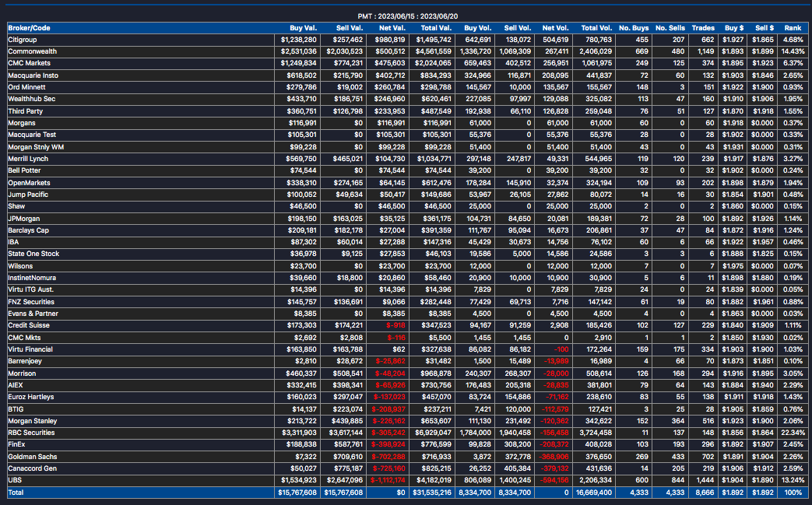The image size is (812, 505).
Task: Select Total row trades count 8,666
Action: (x=706, y=493)
